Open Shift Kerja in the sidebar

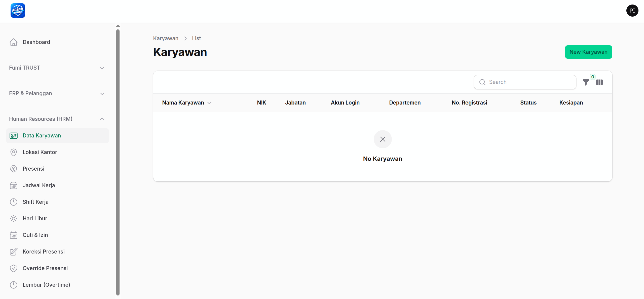[57, 202]
